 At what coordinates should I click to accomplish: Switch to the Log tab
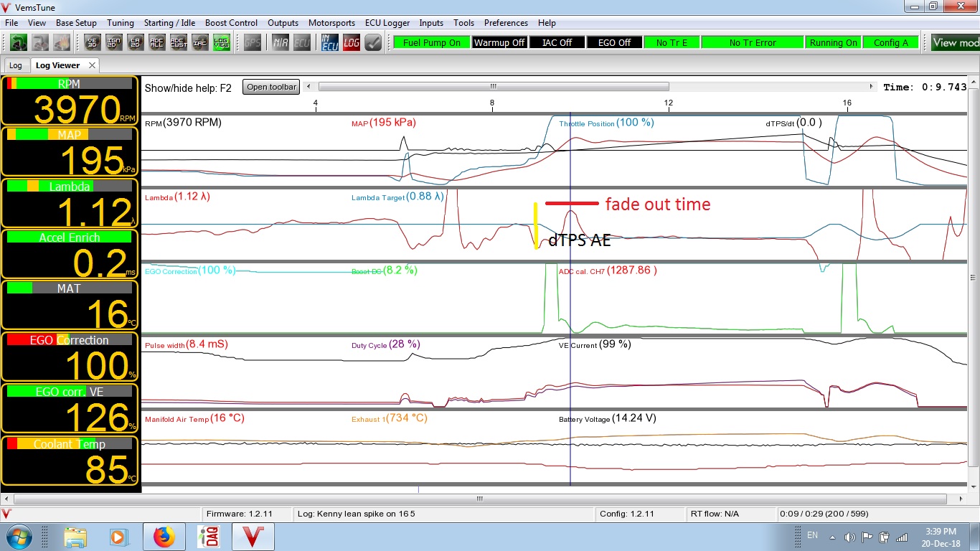click(x=16, y=65)
